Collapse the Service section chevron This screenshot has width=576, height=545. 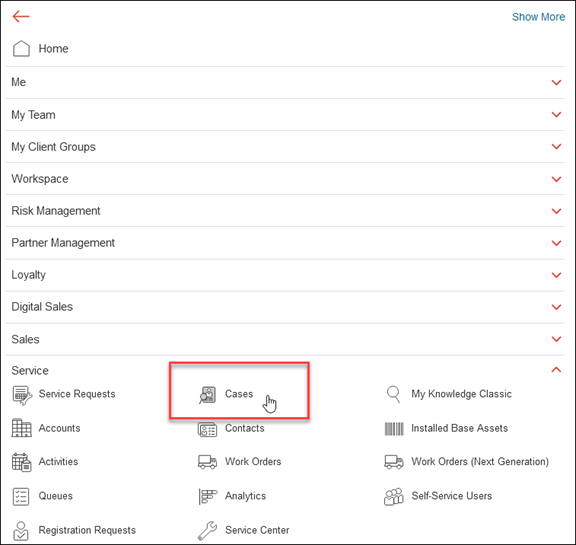[x=557, y=370]
